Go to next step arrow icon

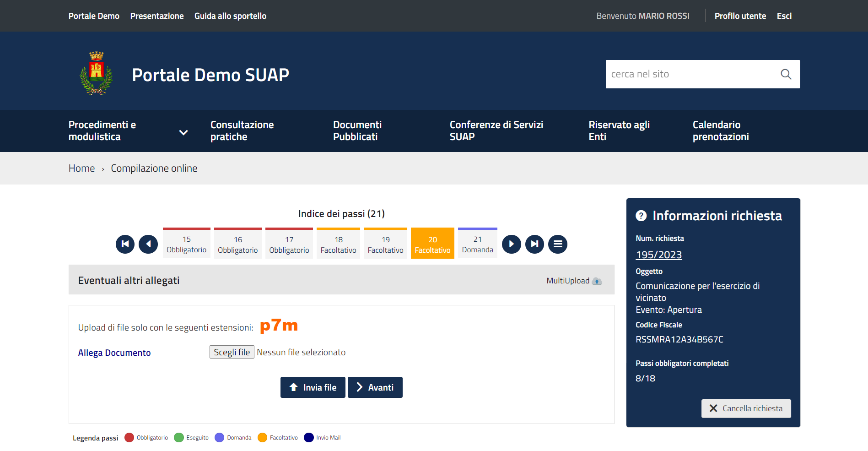click(x=511, y=244)
